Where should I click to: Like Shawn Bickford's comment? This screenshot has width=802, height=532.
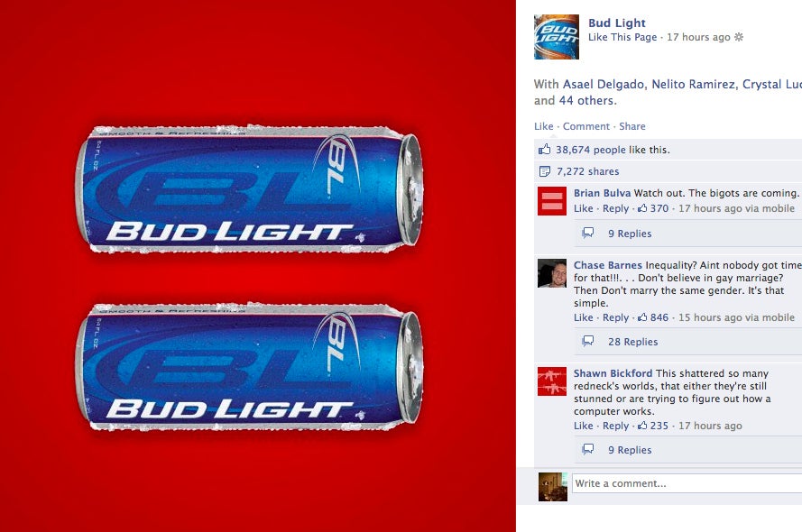pyautogui.click(x=583, y=426)
